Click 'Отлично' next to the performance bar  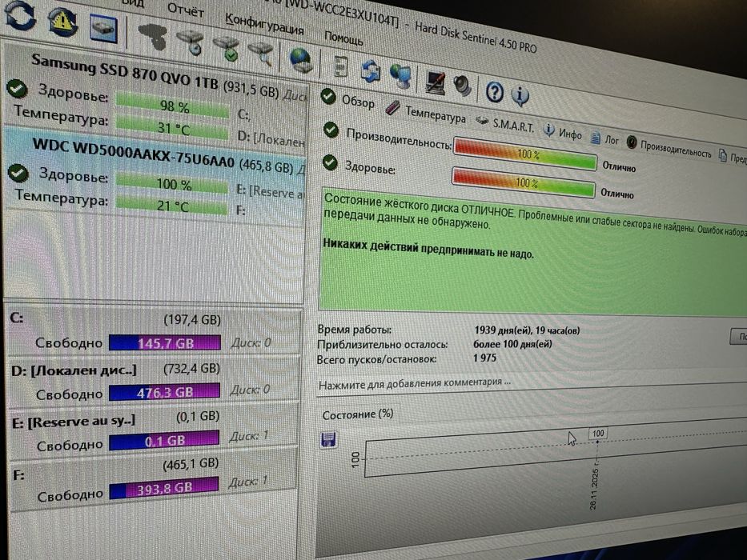click(x=619, y=166)
